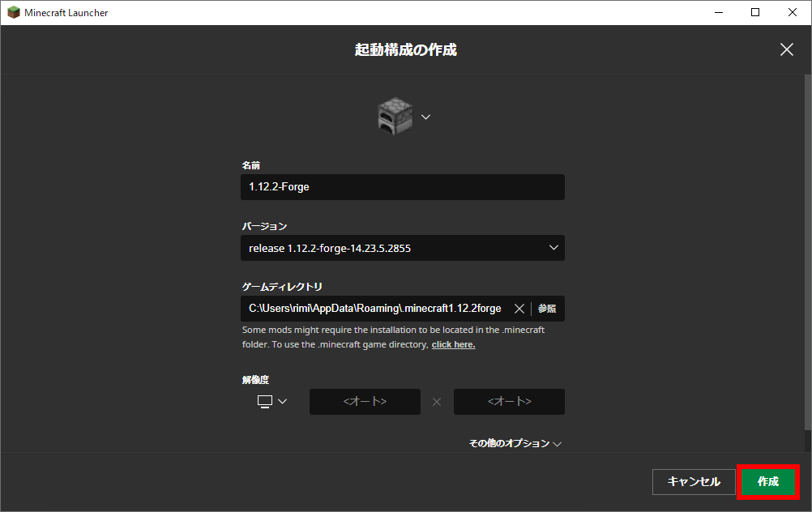The height and width of the screenshot is (512, 812).
Task: Click the game directory path field
Action: (373, 308)
